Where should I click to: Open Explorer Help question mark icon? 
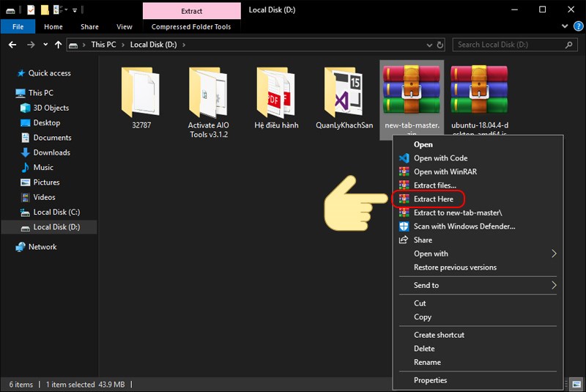pos(578,26)
